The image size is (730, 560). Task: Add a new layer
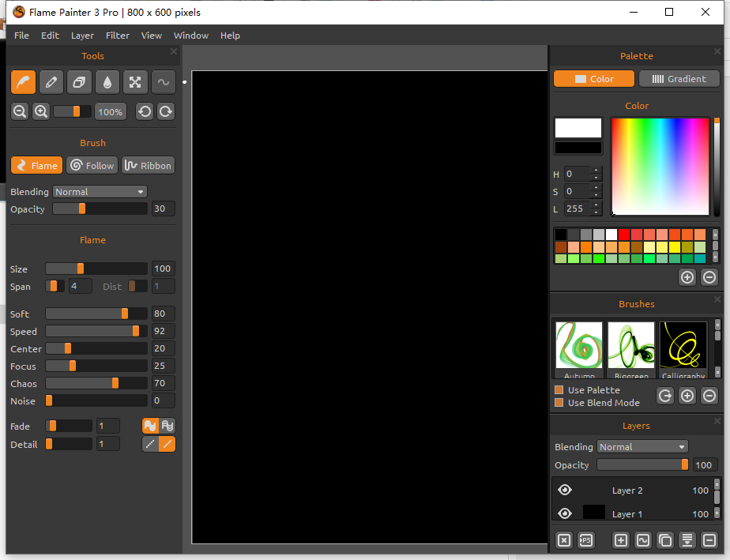click(621, 540)
